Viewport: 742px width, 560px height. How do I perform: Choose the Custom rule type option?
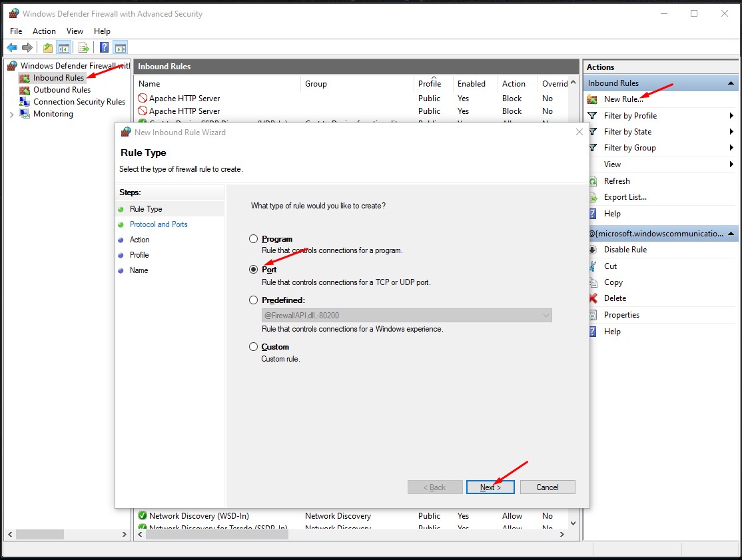coord(253,346)
